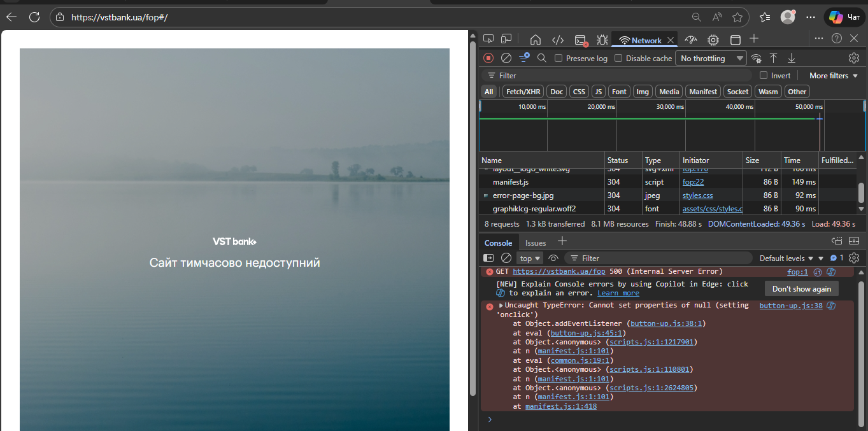Click the browser address bar URL
The image size is (868, 431).
(x=120, y=17)
